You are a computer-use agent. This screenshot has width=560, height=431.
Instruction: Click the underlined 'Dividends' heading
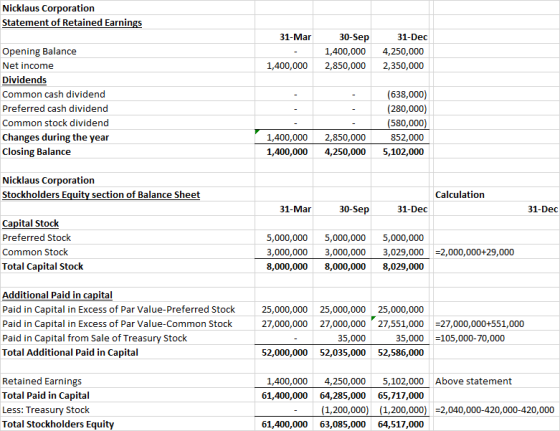(x=24, y=80)
